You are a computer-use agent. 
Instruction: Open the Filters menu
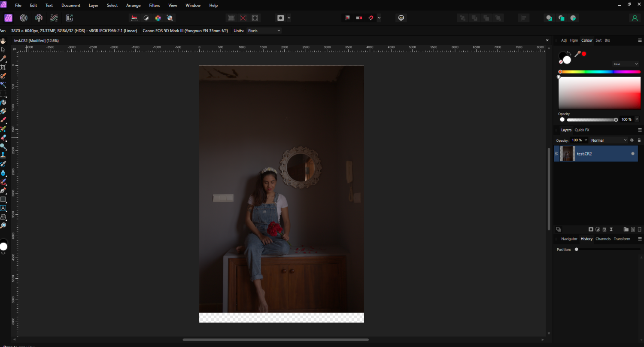tap(155, 5)
